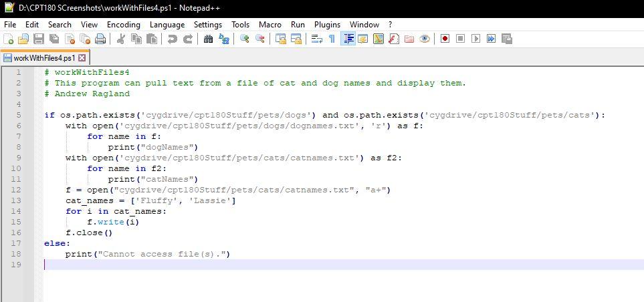The image size is (644, 302).
Task: Click line number 5 in margin
Action: [x=19, y=116]
